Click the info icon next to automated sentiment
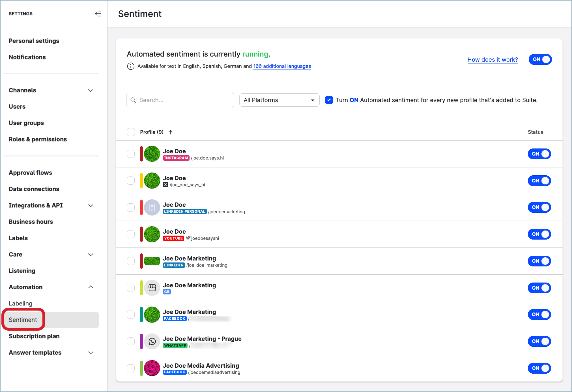The width and height of the screenshot is (572, 392). (131, 66)
